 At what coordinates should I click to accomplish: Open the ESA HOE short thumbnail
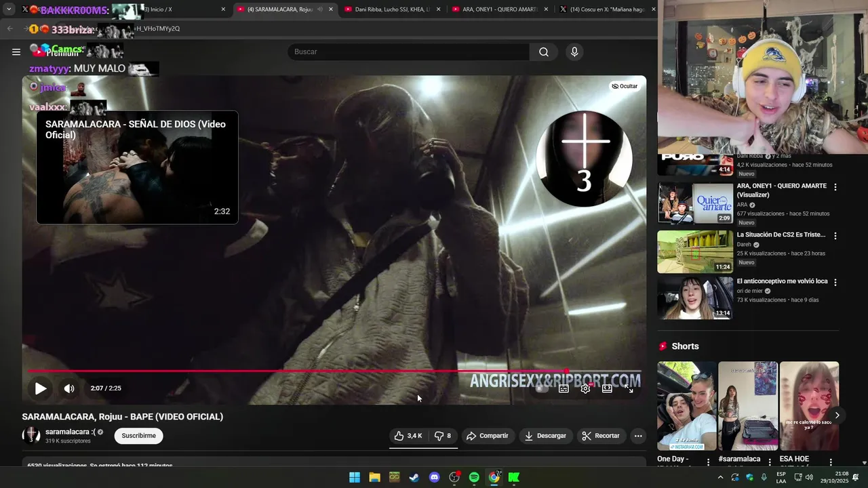(x=809, y=406)
